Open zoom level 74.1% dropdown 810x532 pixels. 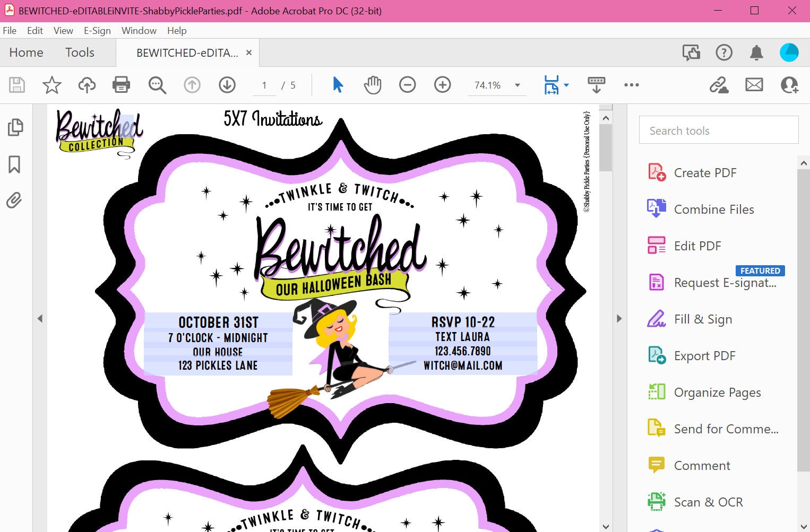(x=497, y=85)
